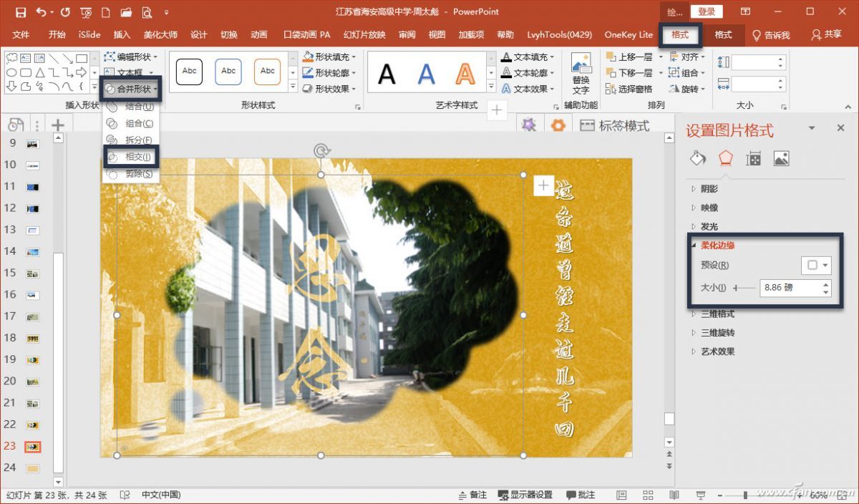Select slide 11 thumbnail in left panel
Viewport: 859px width, 504px height.
pos(34,187)
